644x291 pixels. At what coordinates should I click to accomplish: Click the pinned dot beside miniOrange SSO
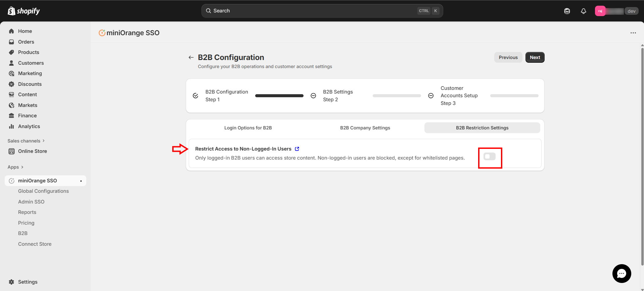(x=81, y=181)
